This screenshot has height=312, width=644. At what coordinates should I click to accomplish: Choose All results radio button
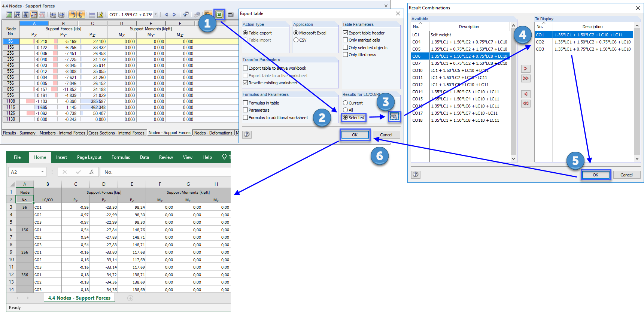pyautogui.click(x=346, y=110)
